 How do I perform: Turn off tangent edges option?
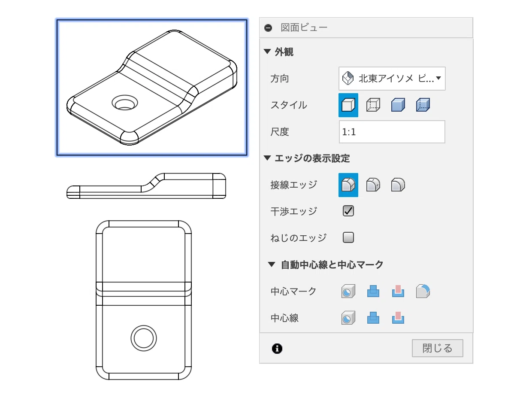coord(398,185)
